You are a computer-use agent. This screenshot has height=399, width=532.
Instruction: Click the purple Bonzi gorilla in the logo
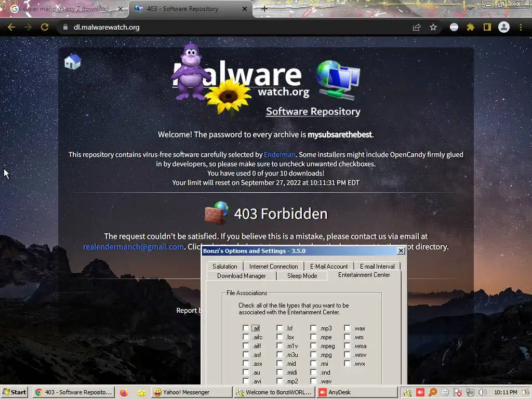pyautogui.click(x=190, y=72)
